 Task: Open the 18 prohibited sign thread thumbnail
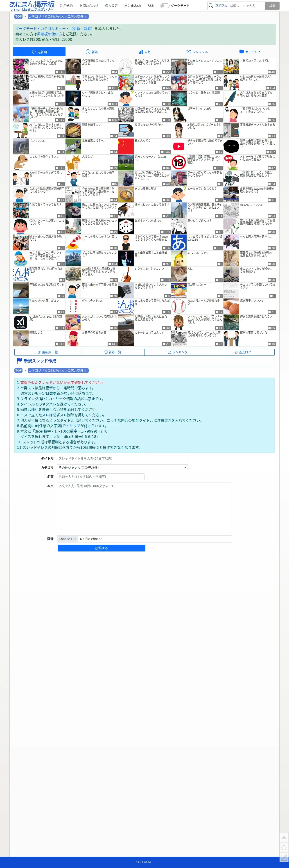click(x=178, y=162)
